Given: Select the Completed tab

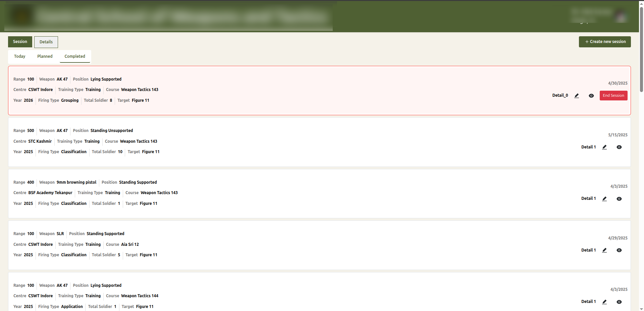Looking at the screenshot, I should click(x=75, y=56).
